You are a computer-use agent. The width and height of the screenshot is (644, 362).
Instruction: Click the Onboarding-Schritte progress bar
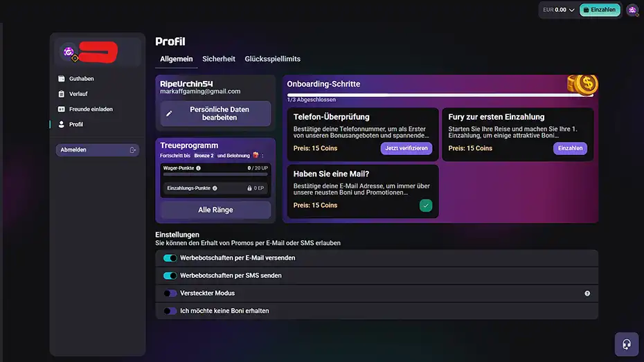[440, 95]
